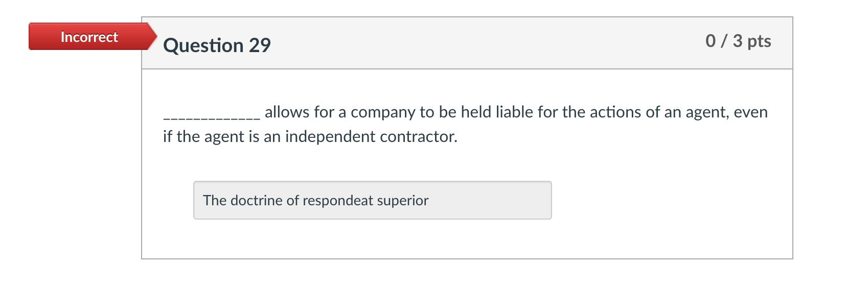Click the phrase "independent contractor"
This screenshot has height=288, width=868.
click(371, 137)
